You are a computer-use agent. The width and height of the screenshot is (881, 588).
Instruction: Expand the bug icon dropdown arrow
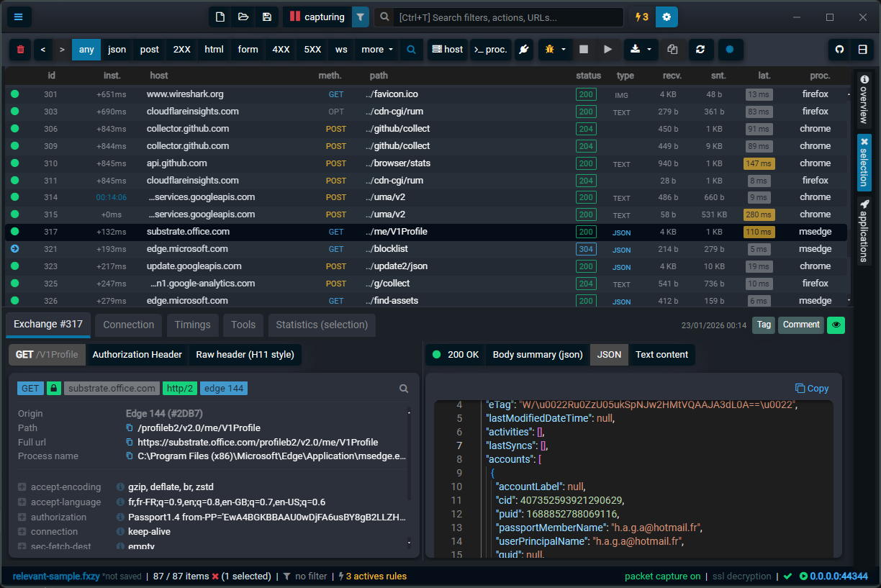coord(564,50)
